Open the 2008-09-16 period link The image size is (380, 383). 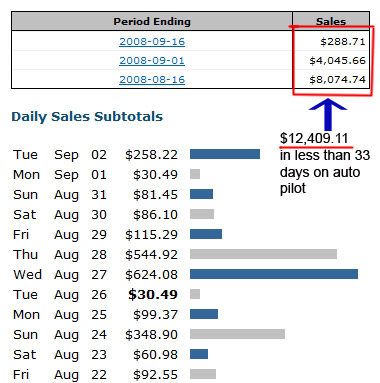click(152, 42)
